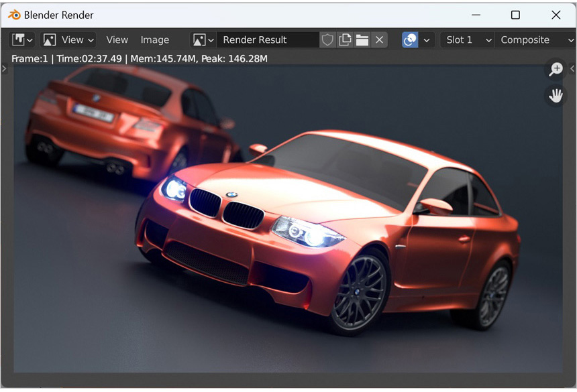Click the Render Result name field
This screenshot has height=392, width=577.
pyautogui.click(x=267, y=40)
